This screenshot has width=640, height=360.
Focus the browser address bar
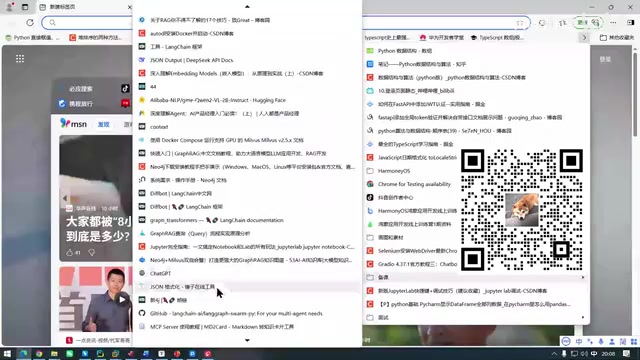click(x=286, y=22)
